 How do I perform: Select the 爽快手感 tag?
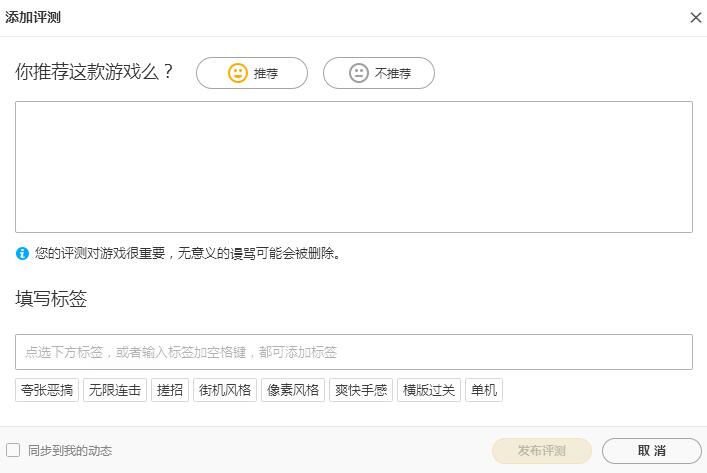361,390
